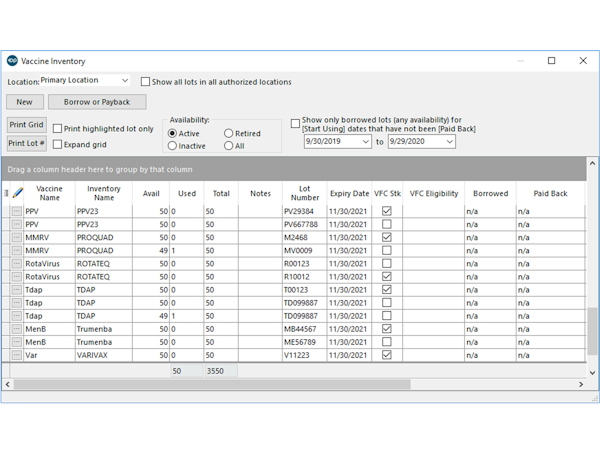This screenshot has width=600, height=450.
Task: Open the start date 9/30/2019 picker
Action: pos(365,142)
